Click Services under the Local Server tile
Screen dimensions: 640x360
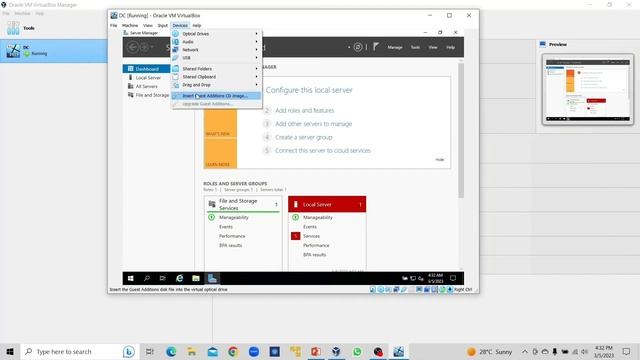(311, 236)
